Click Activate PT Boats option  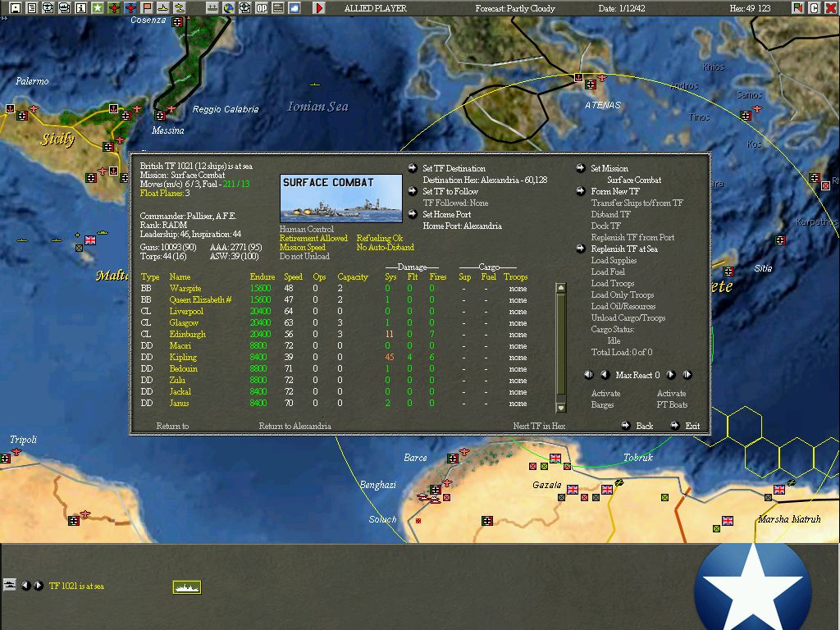point(672,399)
